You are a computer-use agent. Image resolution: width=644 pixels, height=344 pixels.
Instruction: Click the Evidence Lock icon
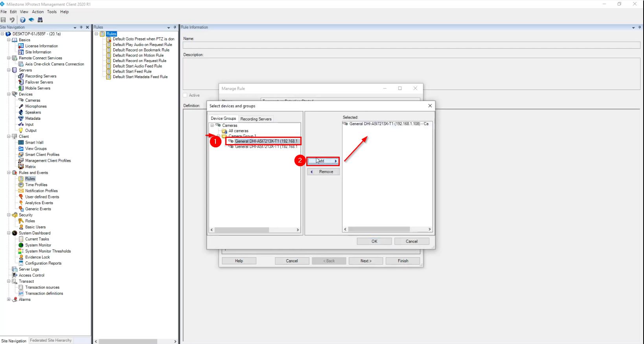[21, 257]
